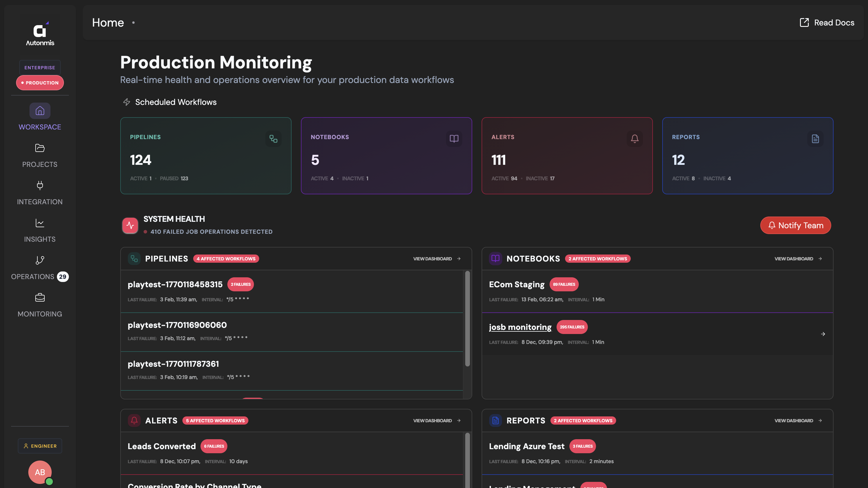Toggle the Production environment badge
This screenshot has height=488, width=868.
tap(40, 83)
